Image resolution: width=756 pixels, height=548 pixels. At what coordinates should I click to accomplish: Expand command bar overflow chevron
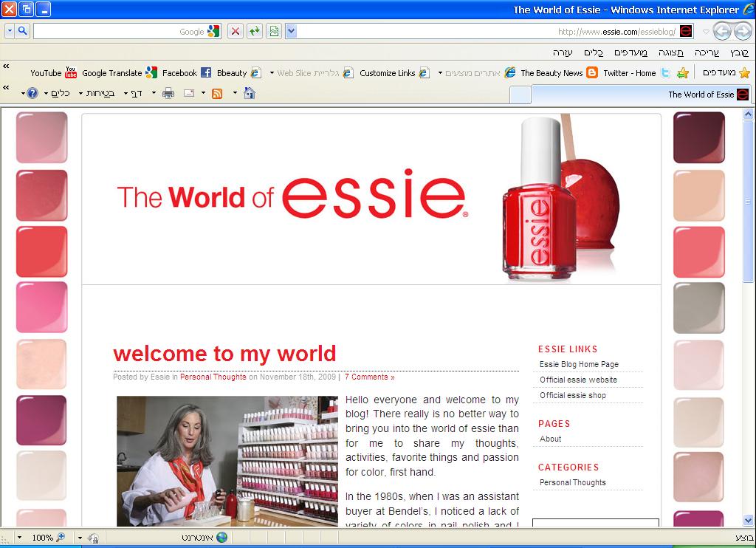[6, 88]
